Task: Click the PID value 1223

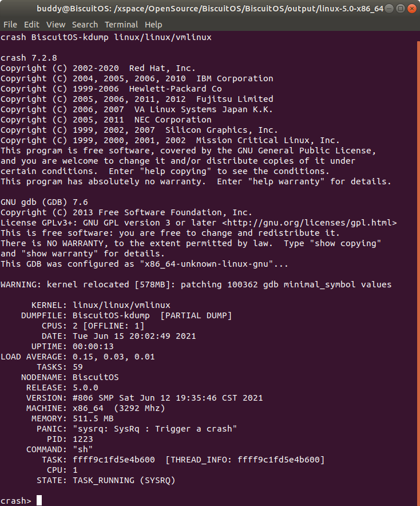Action: tap(83, 439)
